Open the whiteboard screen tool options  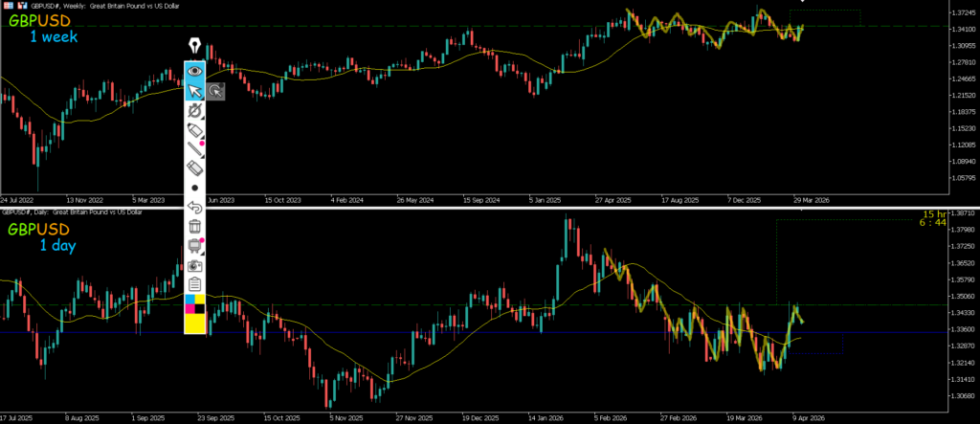[195, 245]
